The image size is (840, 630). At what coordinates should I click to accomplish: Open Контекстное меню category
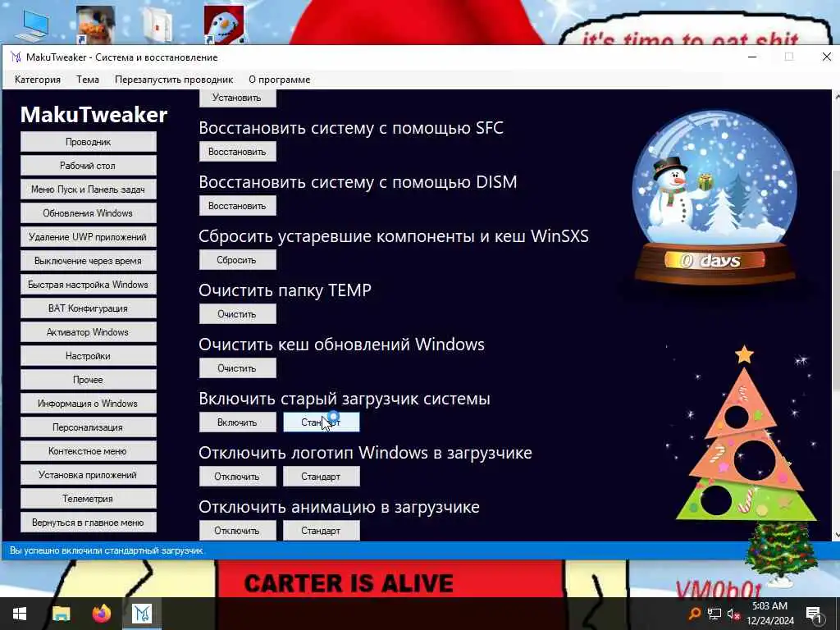coord(89,451)
